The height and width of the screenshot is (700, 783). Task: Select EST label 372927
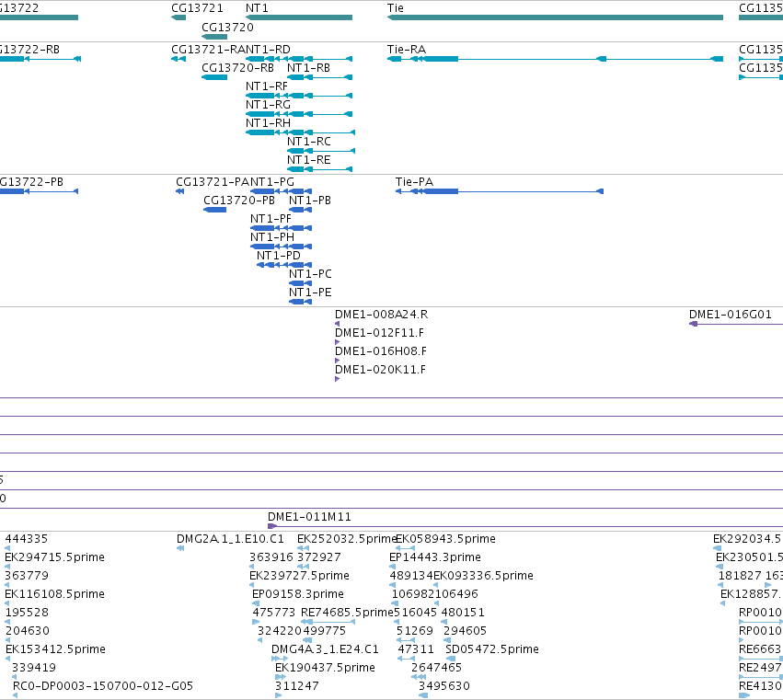pyautogui.click(x=319, y=557)
